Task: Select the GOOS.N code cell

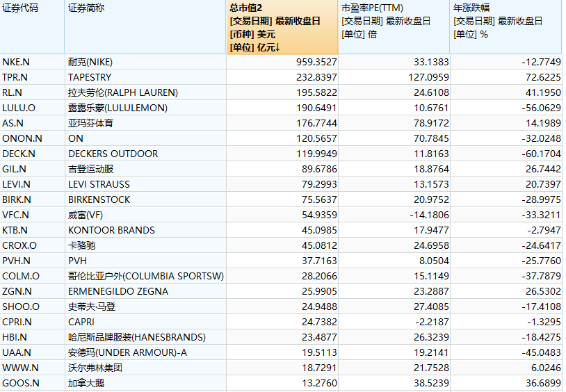Action: click(x=32, y=383)
